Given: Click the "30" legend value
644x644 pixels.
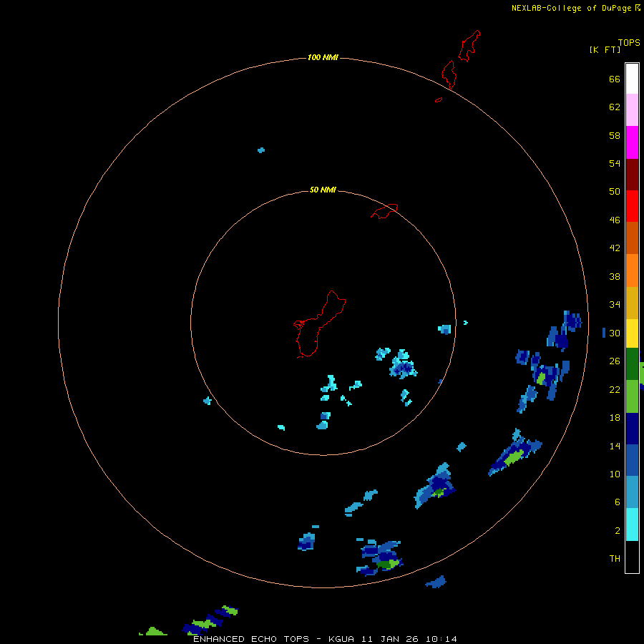Looking at the screenshot, I should [615, 333].
